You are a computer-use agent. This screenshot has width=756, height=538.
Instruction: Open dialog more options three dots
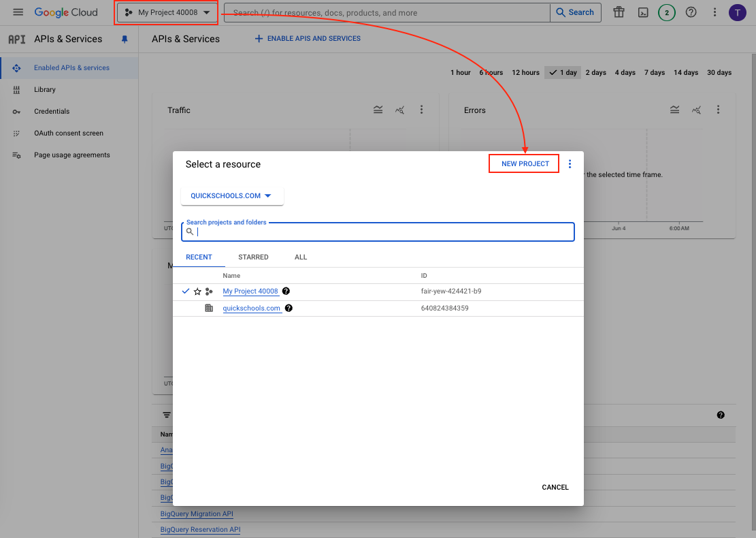(x=570, y=164)
